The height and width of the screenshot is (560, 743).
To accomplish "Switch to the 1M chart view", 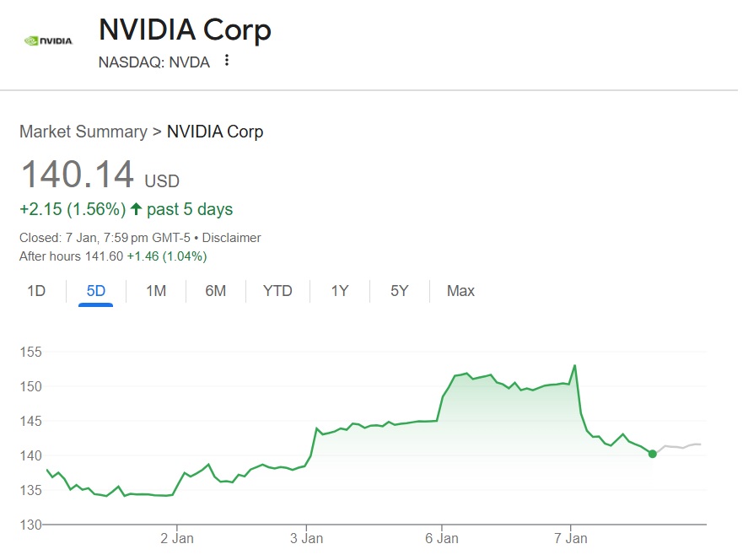I will [155, 291].
